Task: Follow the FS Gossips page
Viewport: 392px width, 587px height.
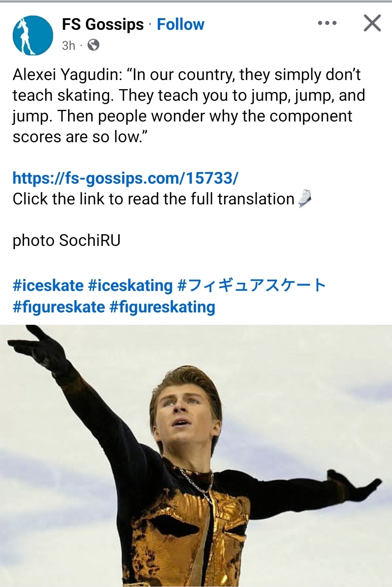Action: tap(180, 24)
